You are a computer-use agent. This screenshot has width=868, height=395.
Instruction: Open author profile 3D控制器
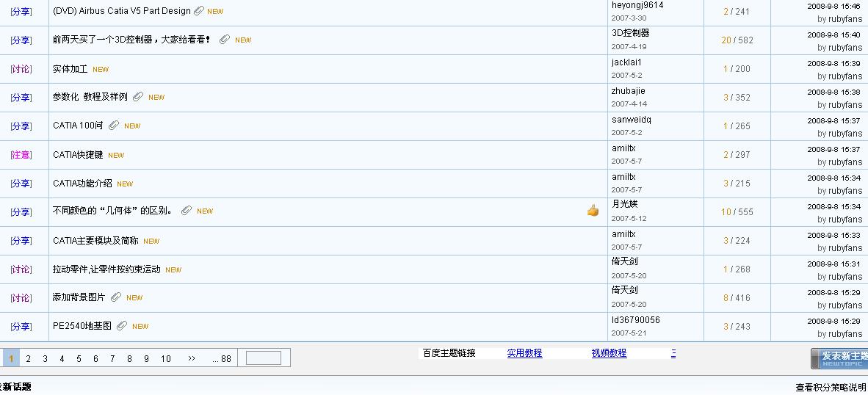[631, 33]
